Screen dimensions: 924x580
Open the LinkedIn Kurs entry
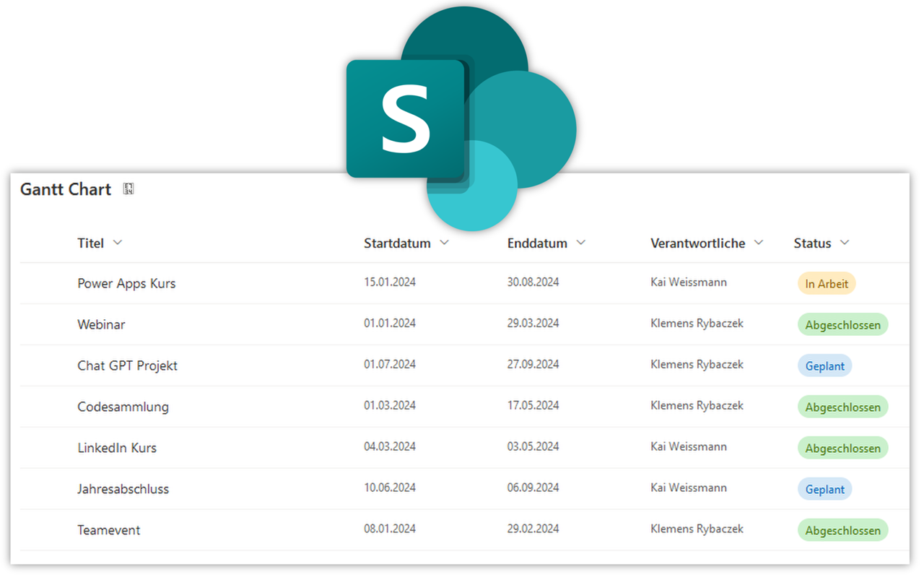click(x=117, y=448)
